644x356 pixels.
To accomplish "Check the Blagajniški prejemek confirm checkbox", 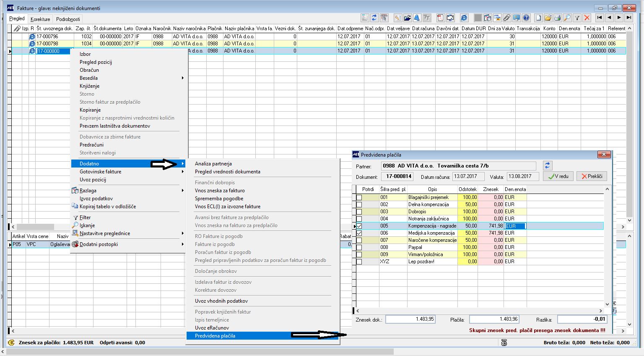I will 359,197.
